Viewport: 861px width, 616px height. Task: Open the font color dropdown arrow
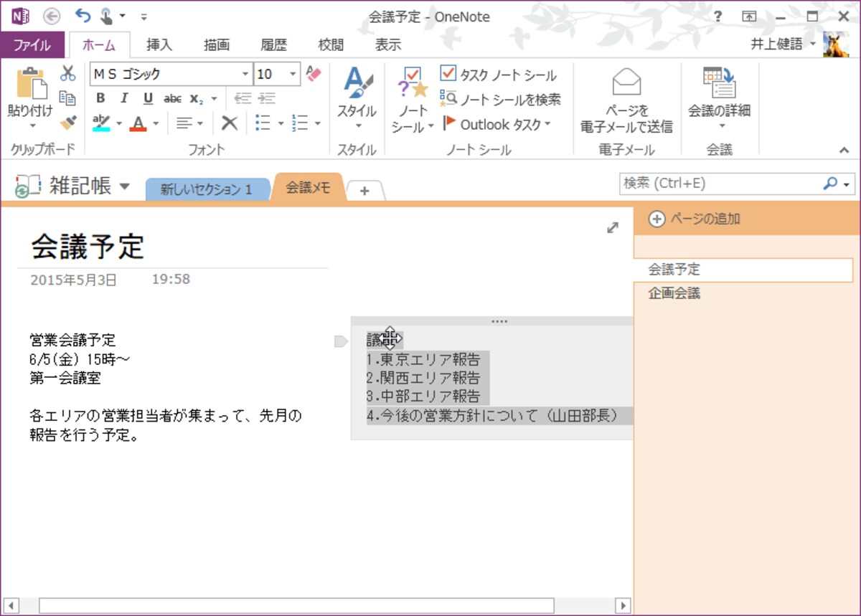point(156,124)
